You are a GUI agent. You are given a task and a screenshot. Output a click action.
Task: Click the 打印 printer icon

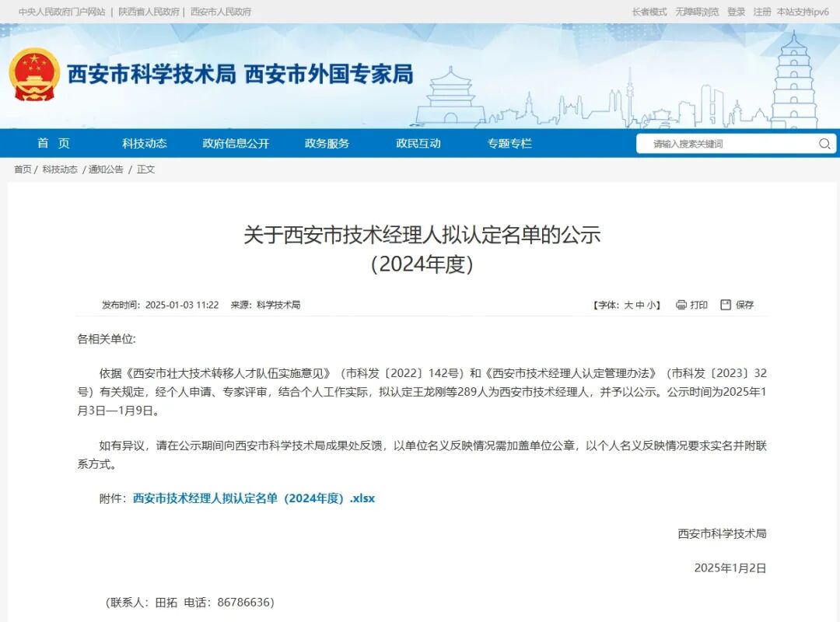(681, 305)
